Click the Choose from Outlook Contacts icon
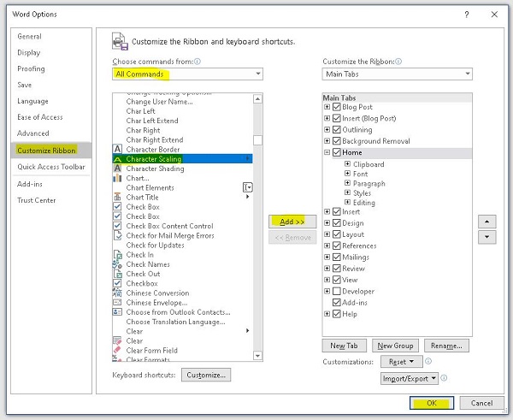The image size is (513, 420). 117,312
